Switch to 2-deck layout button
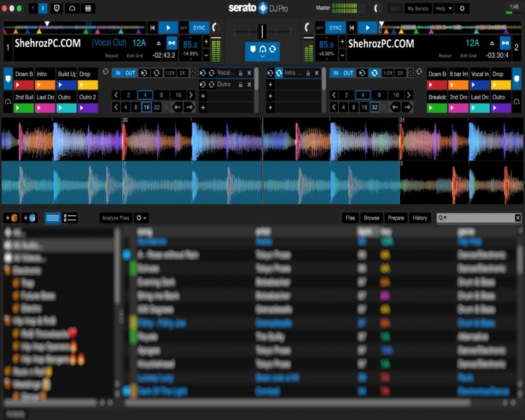Image resolution: width=525 pixels, height=420 pixels. tap(43, 9)
